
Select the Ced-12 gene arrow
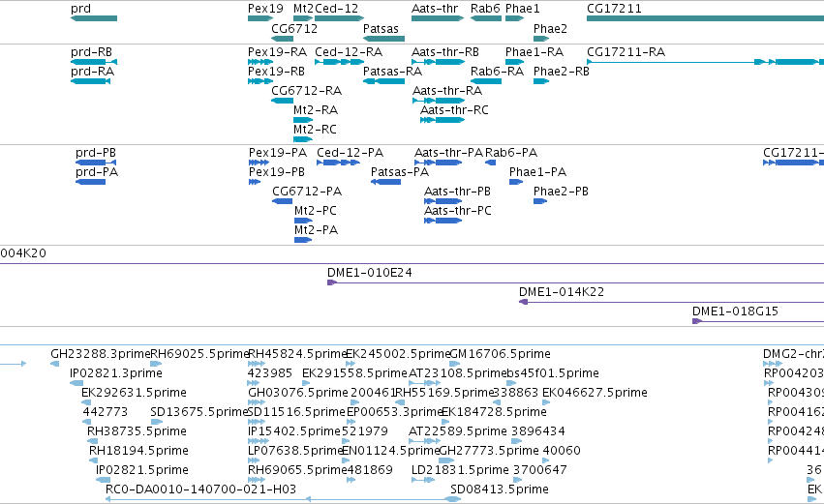tap(340, 18)
